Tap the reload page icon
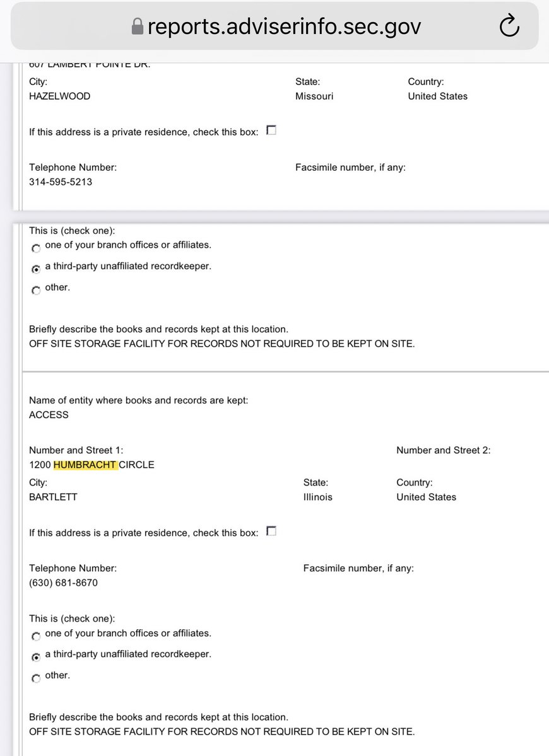This screenshot has height=756, width=549. (x=509, y=26)
